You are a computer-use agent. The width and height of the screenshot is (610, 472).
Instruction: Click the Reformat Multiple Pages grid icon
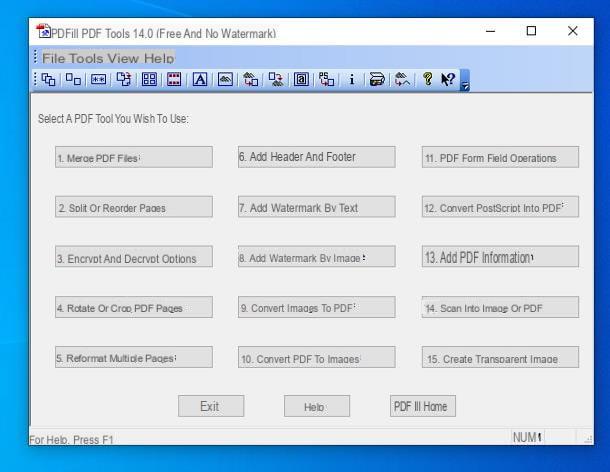point(149,79)
